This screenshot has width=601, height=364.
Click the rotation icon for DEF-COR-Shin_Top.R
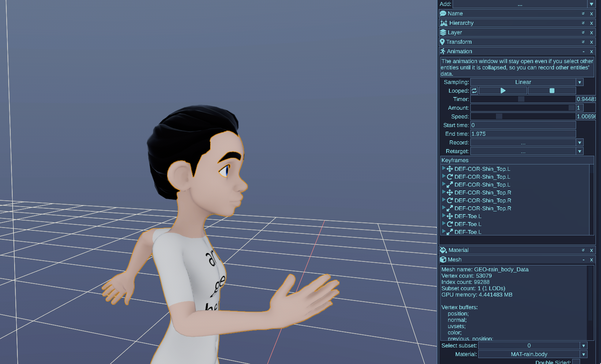coord(450,200)
